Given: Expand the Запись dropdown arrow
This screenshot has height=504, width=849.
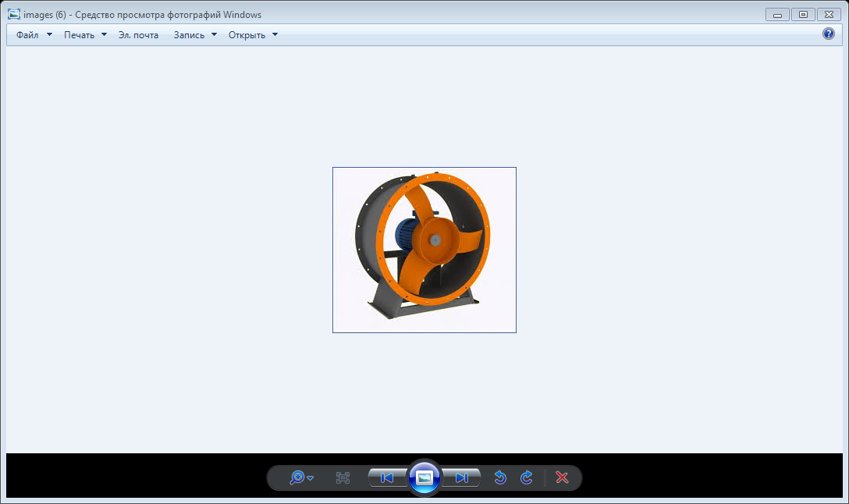Looking at the screenshot, I should pos(214,34).
